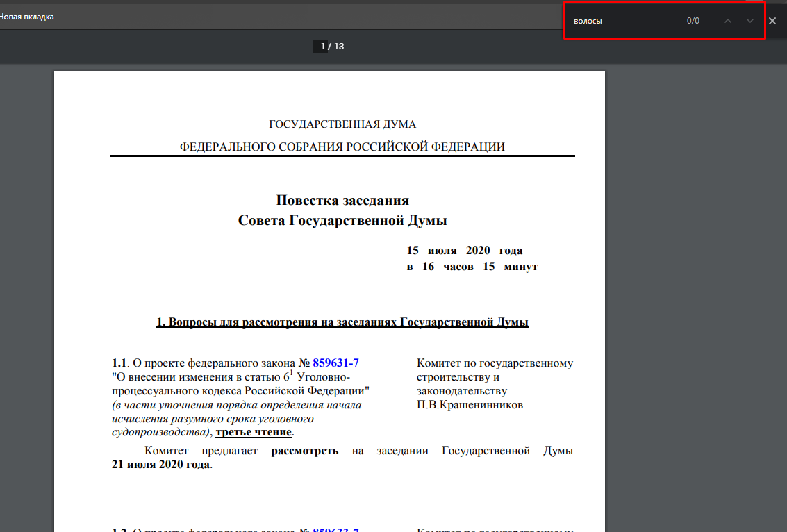
Task: Open bill link 859631-7
Action: coord(335,363)
